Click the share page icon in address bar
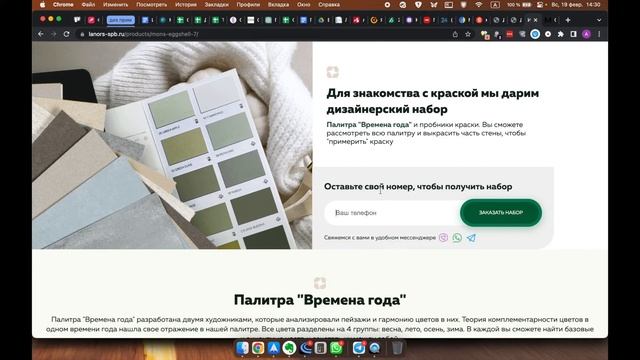 455,34
